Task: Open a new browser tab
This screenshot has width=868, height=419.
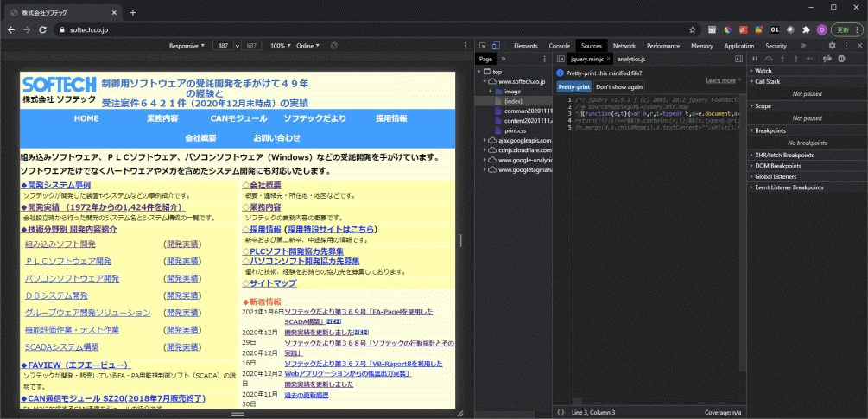Action: coord(133,12)
